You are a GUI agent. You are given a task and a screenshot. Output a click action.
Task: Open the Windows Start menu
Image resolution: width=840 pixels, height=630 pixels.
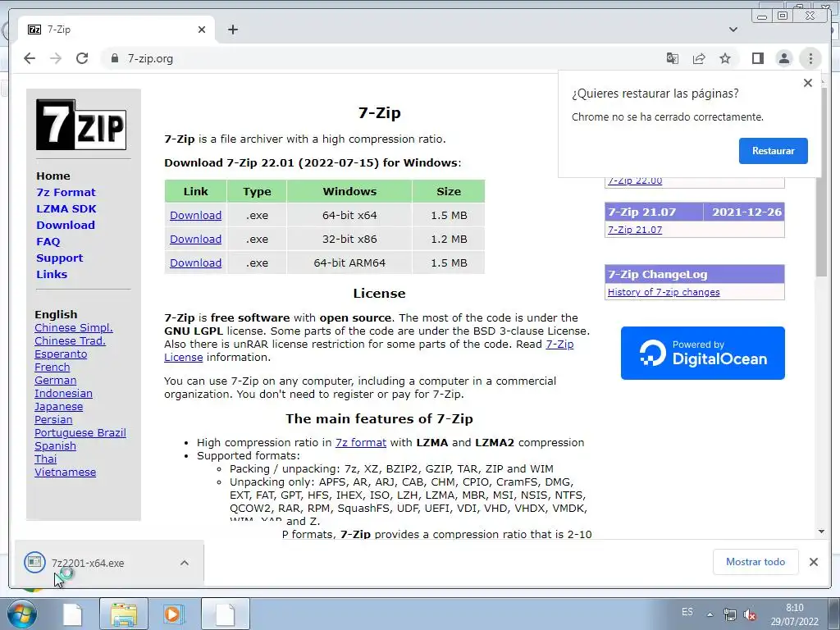21,614
